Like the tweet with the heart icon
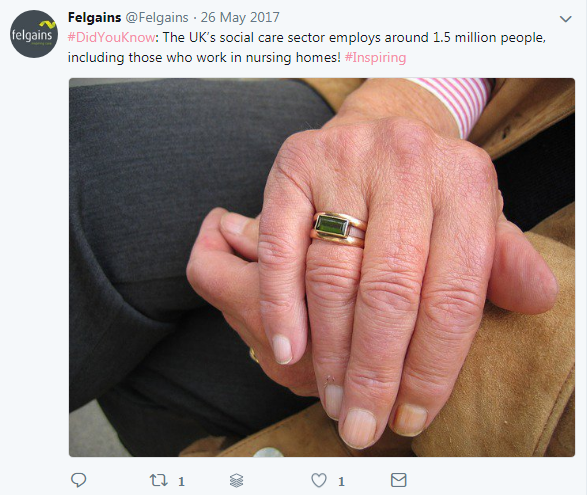This screenshot has height=495, width=587. pyautogui.click(x=319, y=480)
